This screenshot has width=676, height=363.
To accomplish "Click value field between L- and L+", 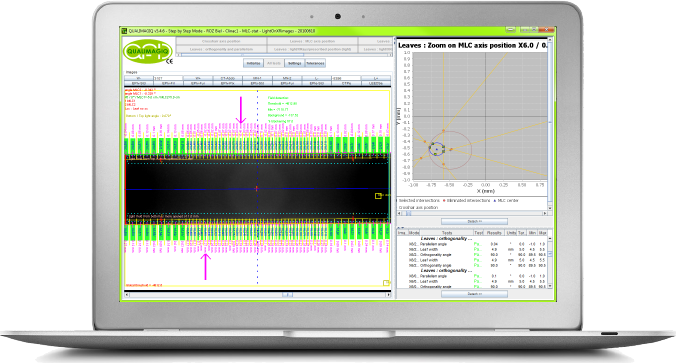I will coord(346,78).
